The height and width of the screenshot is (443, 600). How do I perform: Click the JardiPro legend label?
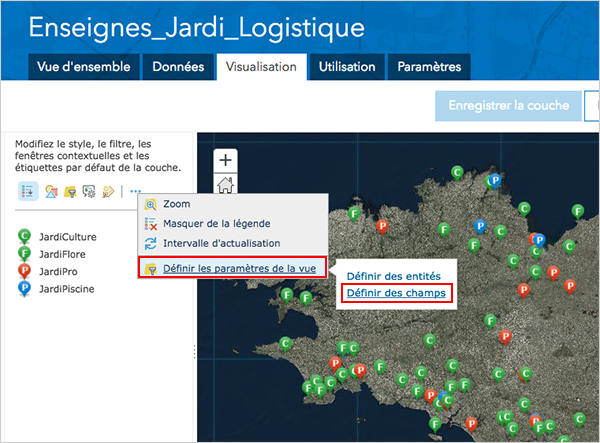58,272
